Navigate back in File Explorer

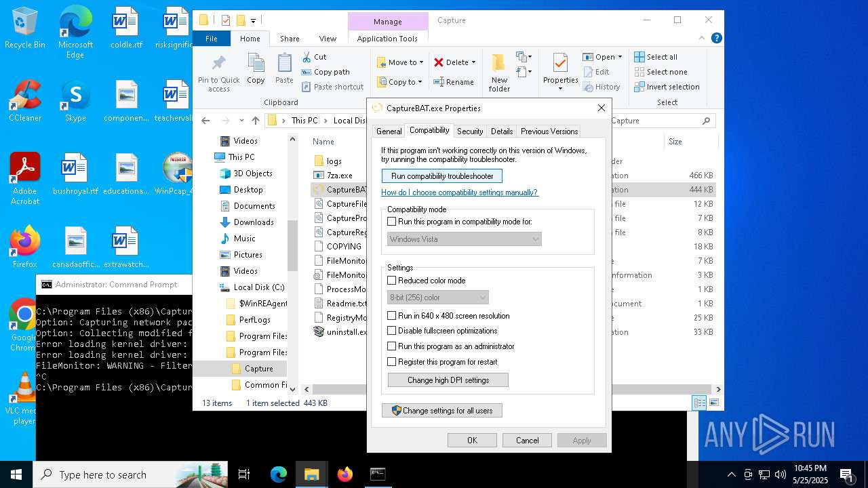(x=205, y=121)
